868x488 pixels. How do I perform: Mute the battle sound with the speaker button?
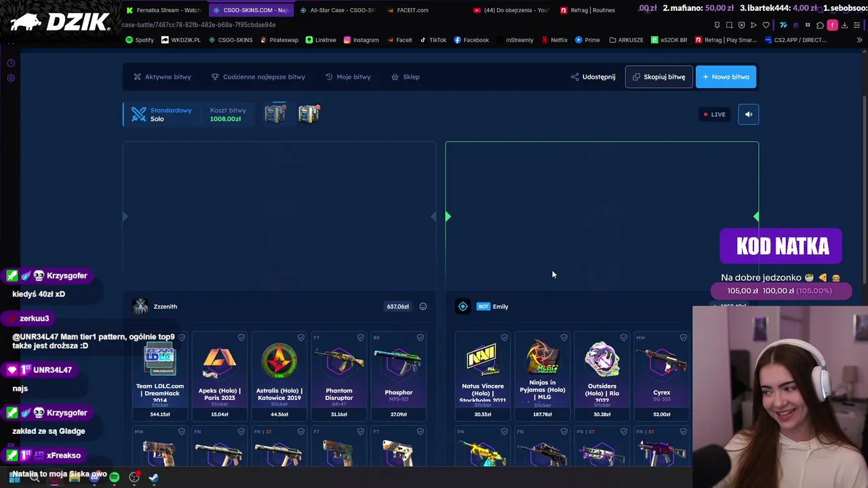tap(749, 114)
